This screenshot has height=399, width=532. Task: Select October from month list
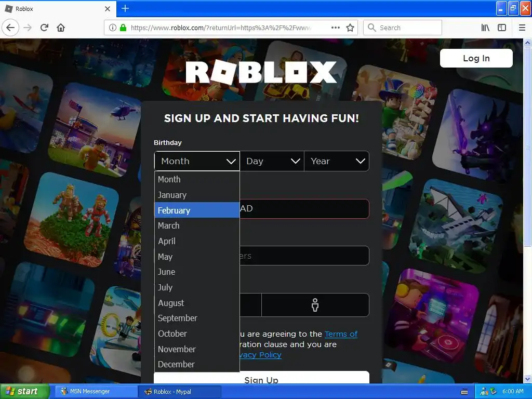197,334
